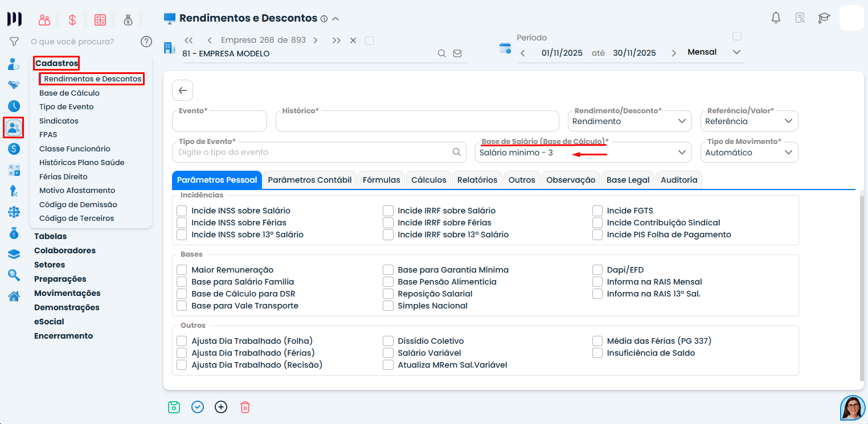
Task: Click the help question mark icon
Action: [x=146, y=42]
